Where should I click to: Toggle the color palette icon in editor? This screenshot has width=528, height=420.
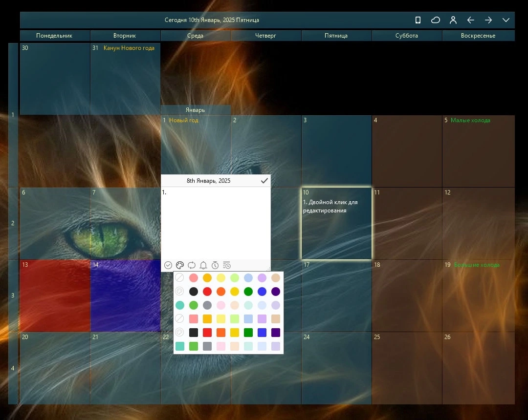coord(180,265)
